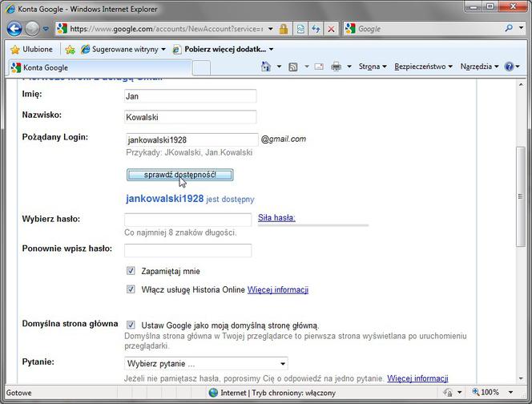
Task: Click the search magnifier icon
Action: [x=509, y=28]
